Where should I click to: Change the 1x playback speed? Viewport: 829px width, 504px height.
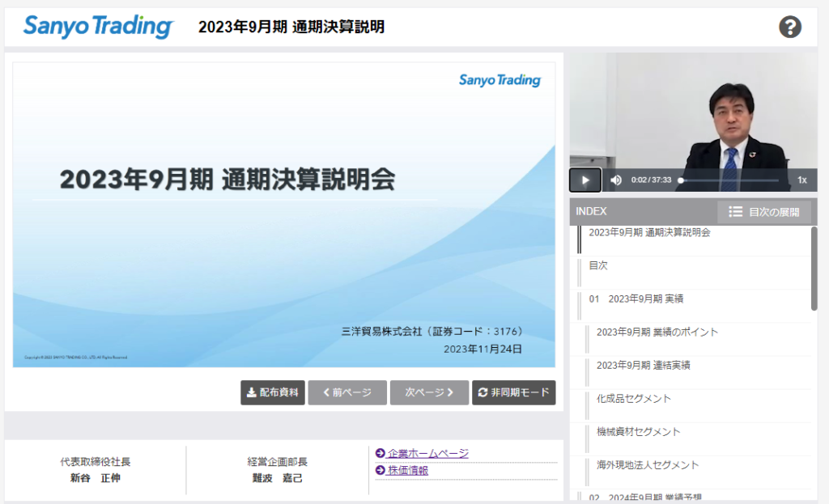801,180
